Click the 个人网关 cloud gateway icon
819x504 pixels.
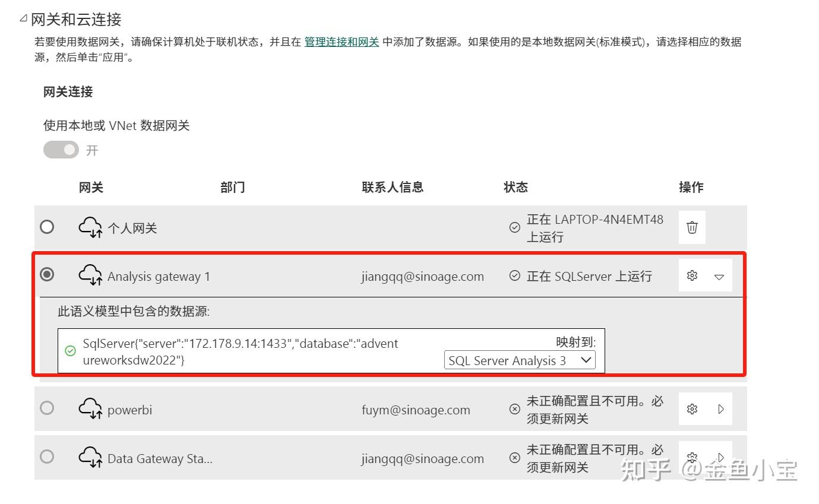(90, 227)
